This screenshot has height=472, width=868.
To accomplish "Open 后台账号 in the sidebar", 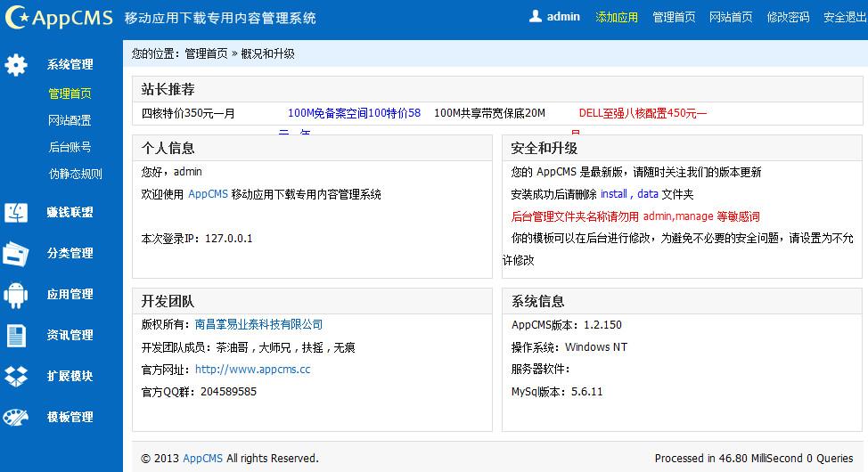I will 70,147.
